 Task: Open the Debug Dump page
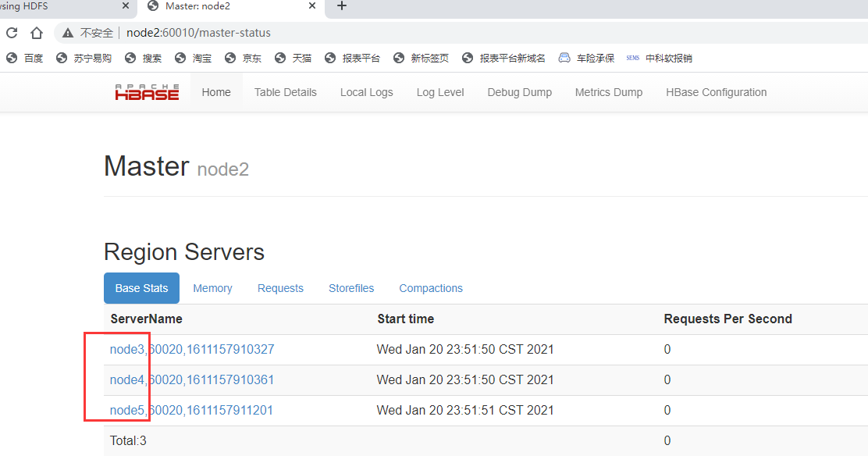519,91
